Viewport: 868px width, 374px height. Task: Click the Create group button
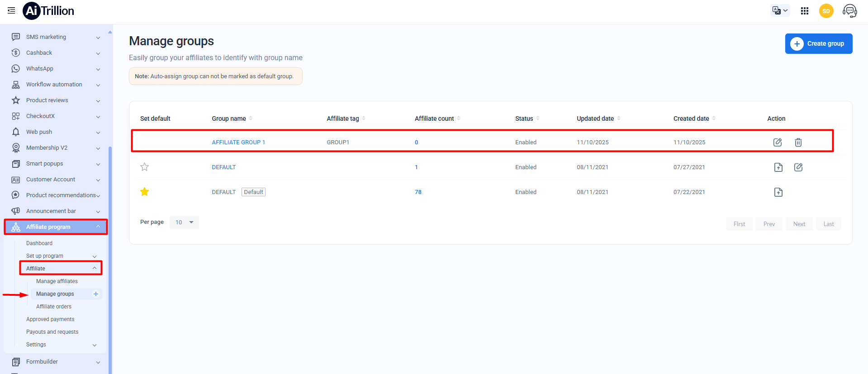tap(818, 43)
